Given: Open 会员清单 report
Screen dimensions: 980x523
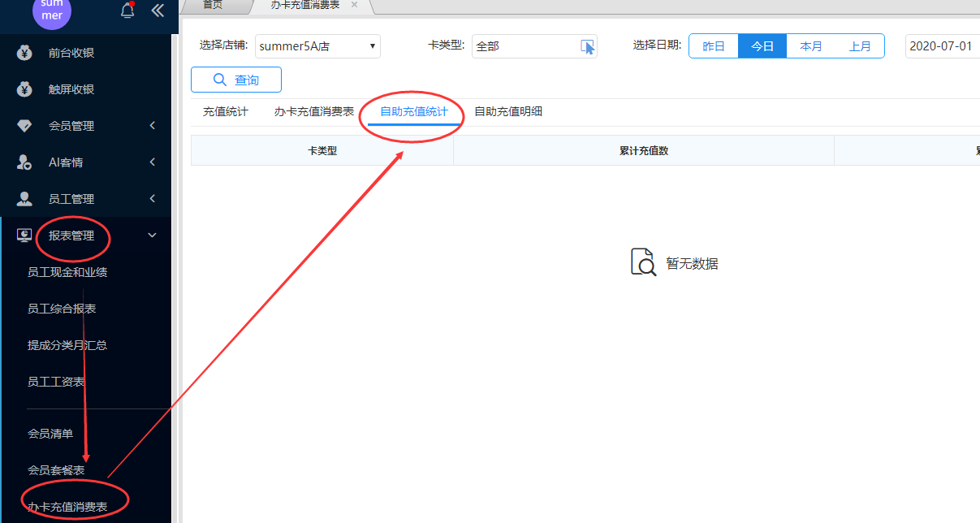Looking at the screenshot, I should point(50,434).
